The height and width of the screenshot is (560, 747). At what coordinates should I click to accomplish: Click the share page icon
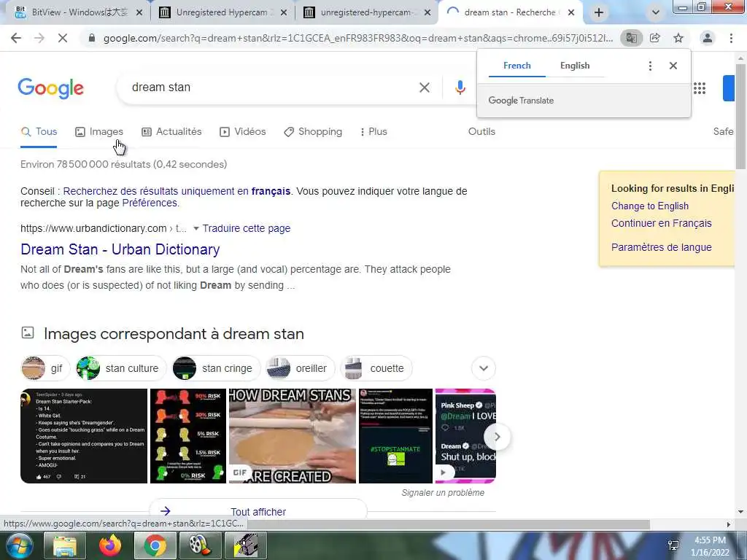click(655, 38)
